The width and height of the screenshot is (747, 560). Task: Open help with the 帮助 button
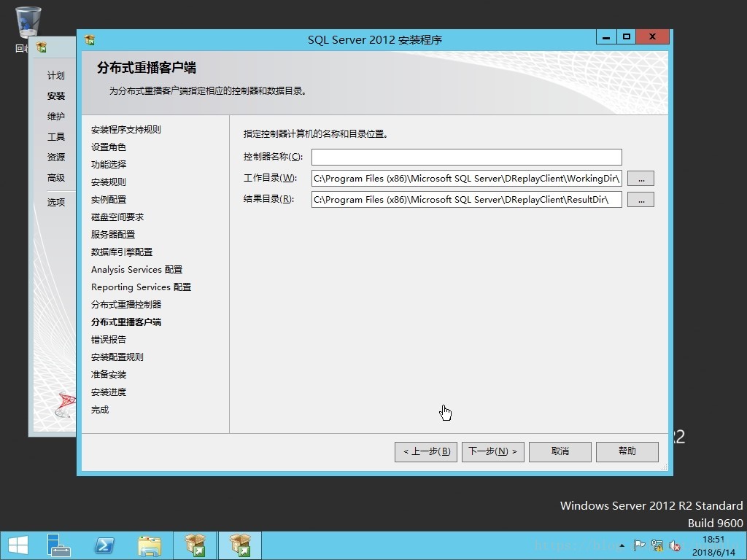click(x=627, y=451)
